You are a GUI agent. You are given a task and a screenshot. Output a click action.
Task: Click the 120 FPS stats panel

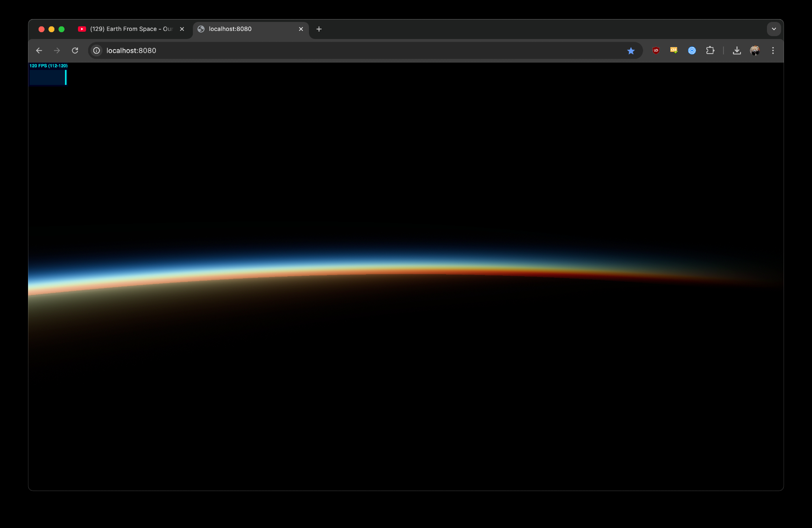[x=48, y=74]
